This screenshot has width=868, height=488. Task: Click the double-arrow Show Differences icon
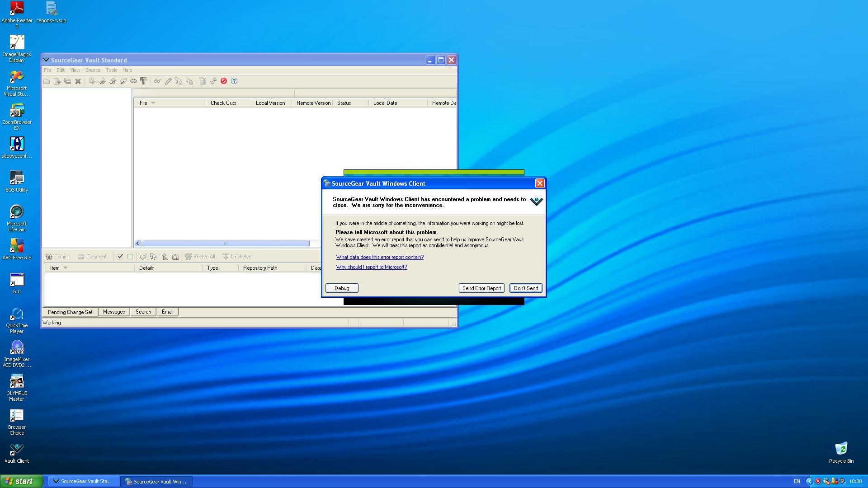(133, 81)
